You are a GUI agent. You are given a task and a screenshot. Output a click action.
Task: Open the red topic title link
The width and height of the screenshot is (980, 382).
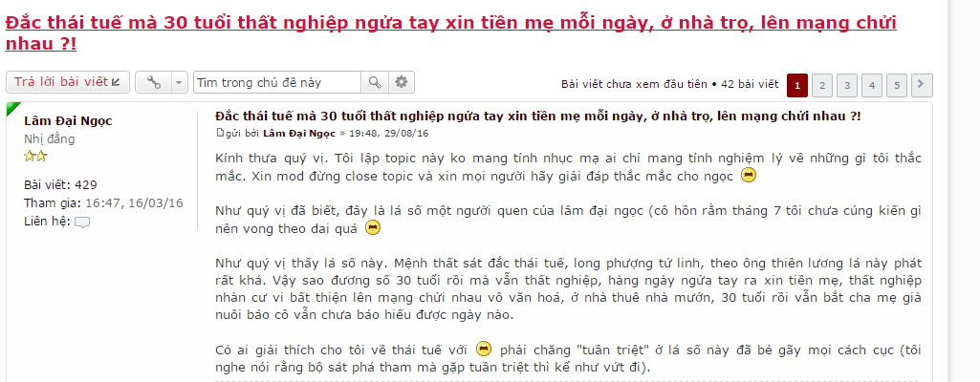(450, 33)
